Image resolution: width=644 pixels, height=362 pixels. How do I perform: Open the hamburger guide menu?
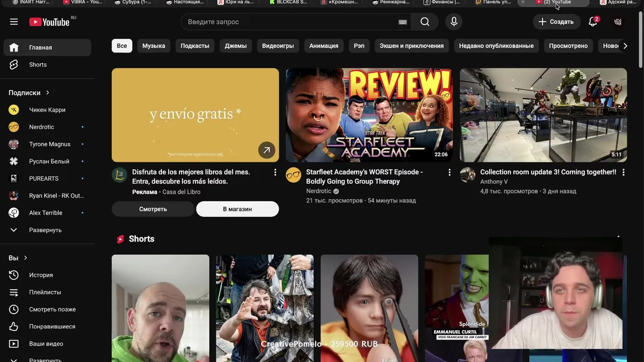tap(14, 22)
